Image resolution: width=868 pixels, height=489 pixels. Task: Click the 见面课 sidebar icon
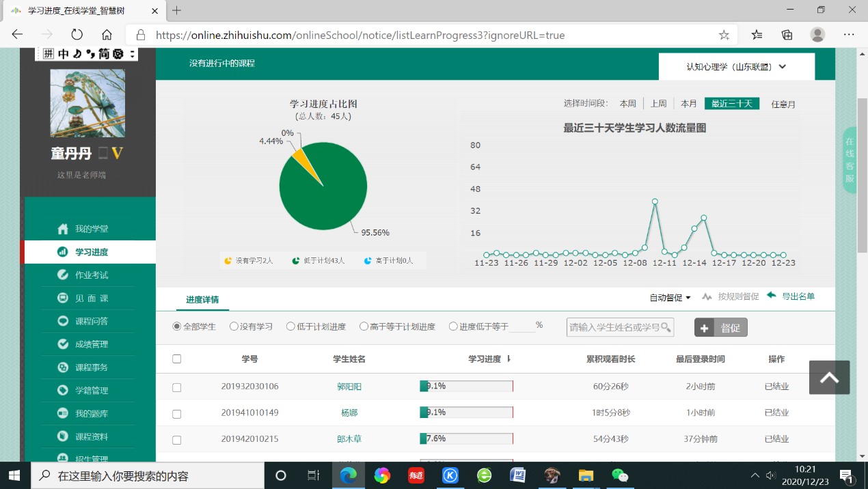coord(63,298)
